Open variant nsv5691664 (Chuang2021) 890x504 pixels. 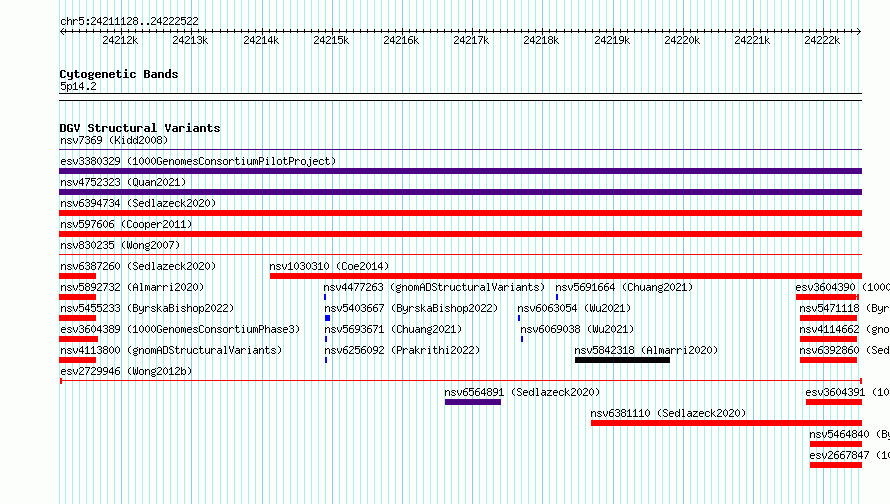[x=624, y=287]
